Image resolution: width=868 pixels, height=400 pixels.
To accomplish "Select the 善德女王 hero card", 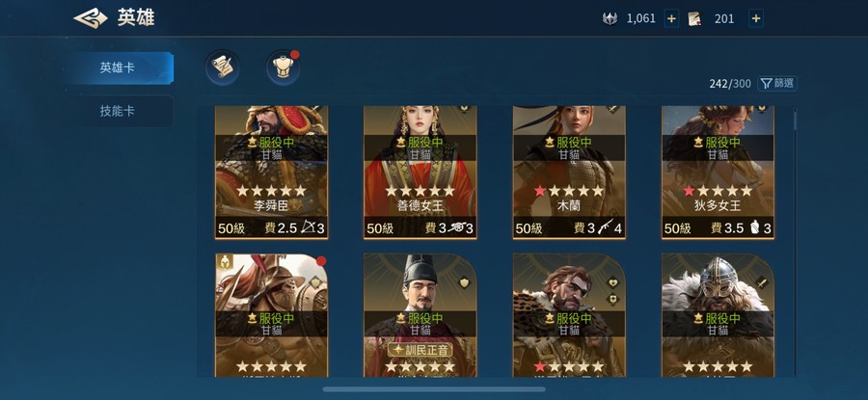I will coord(420,173).
